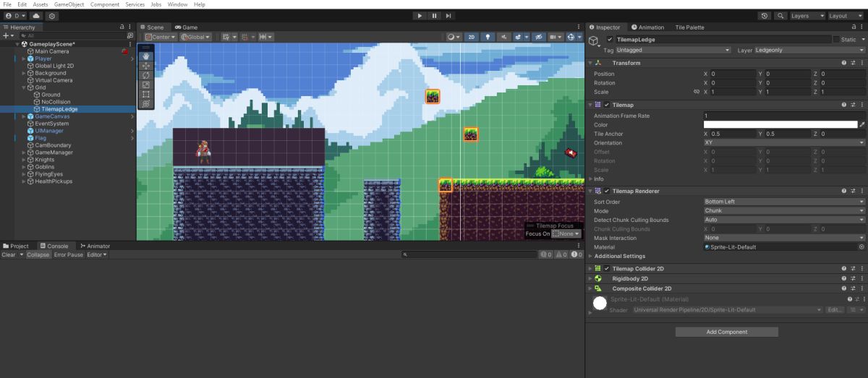Open the global search magnifier icon
Screen dimensions: 868x378
(781, 16)
